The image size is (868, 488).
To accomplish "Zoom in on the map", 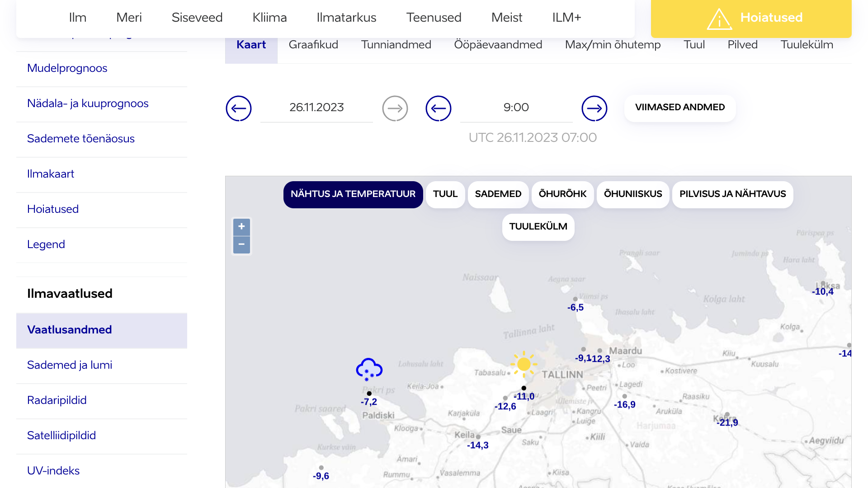I will [x=241, y=227].
